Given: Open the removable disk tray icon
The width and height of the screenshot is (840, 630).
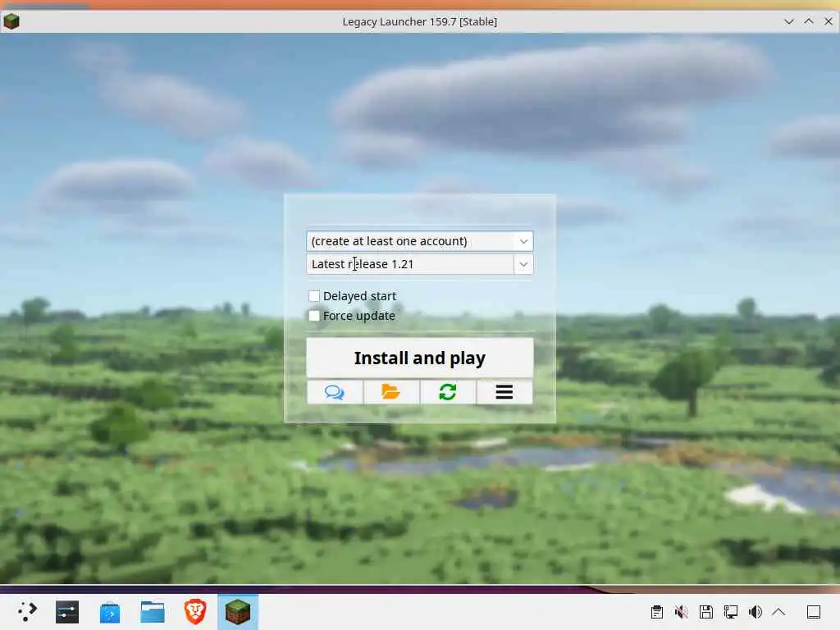Looking at the screenshot, I should [x=706, y=612].
